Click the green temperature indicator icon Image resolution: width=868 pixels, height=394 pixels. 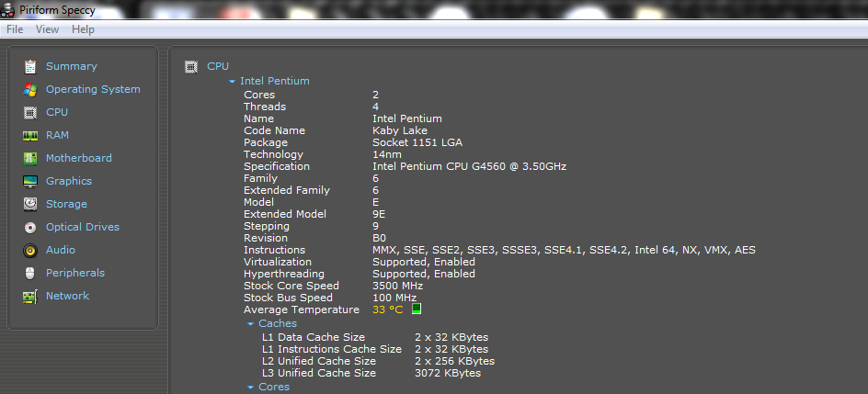[x=417, y=309]
